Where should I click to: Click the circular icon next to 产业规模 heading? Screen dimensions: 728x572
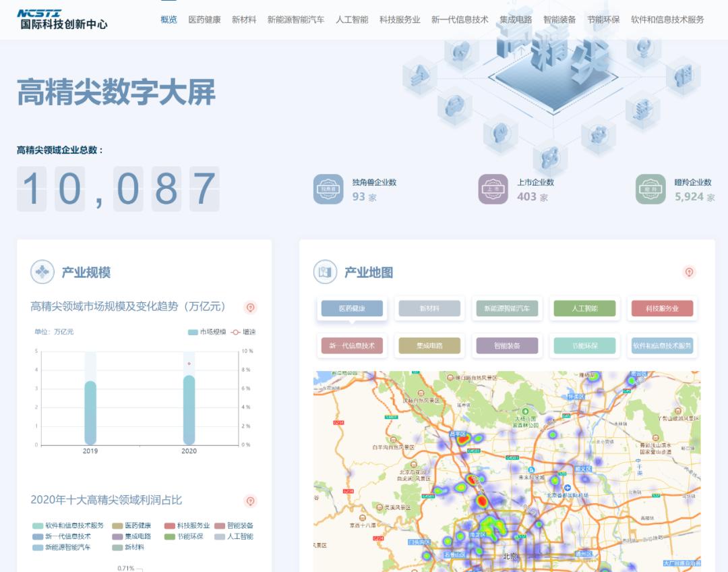pyautogui.click(x=43, y=273)
